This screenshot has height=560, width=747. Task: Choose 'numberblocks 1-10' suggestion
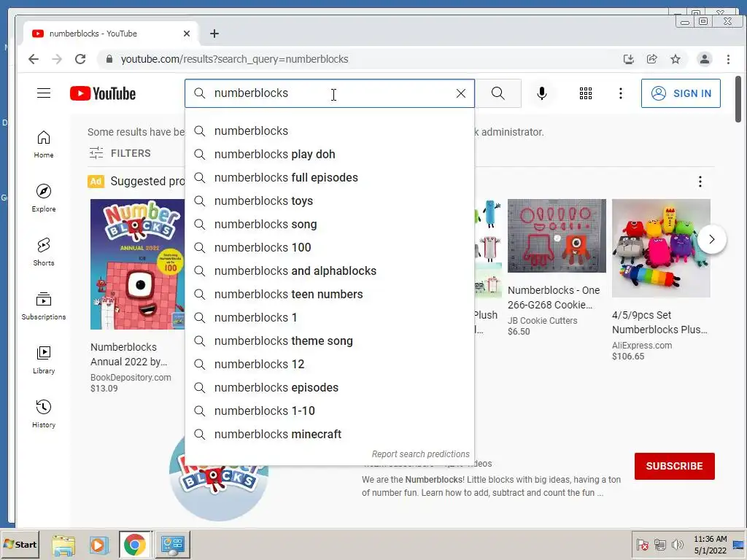coord(330,411)
